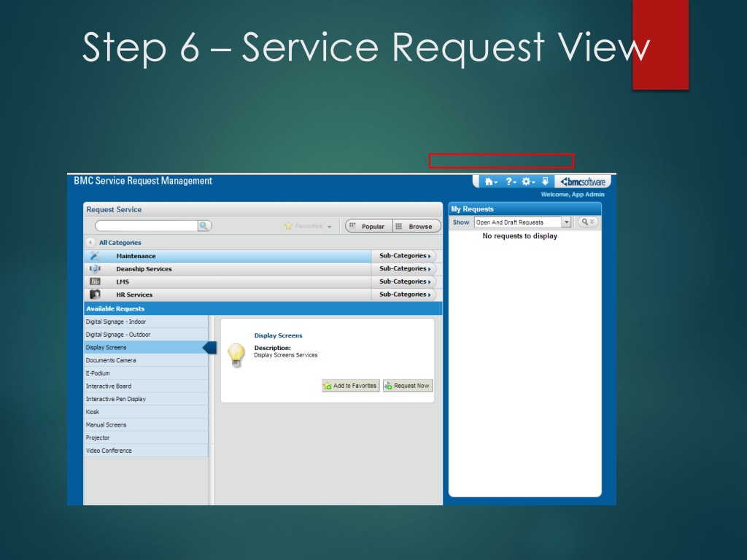Viewport: 747px width, 560px height.
Task: Click the back arrow beside All Categories
Action: click(x=90, y=242)
